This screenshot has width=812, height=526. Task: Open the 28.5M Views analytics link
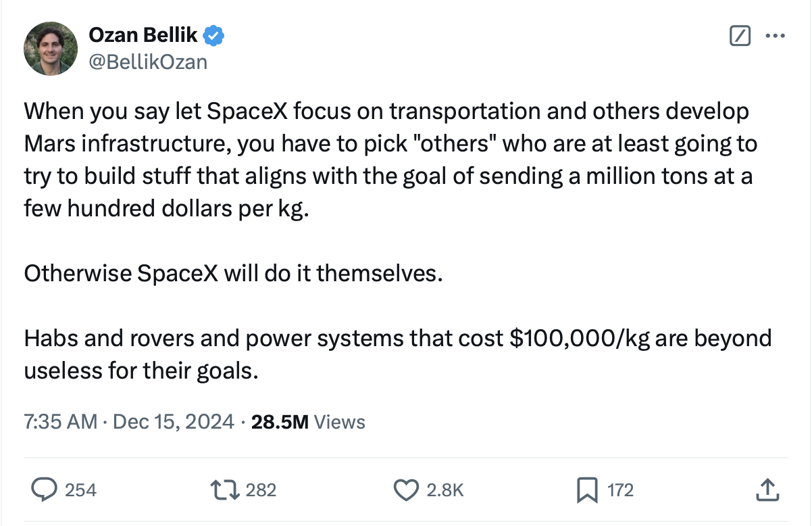point(308,423)
